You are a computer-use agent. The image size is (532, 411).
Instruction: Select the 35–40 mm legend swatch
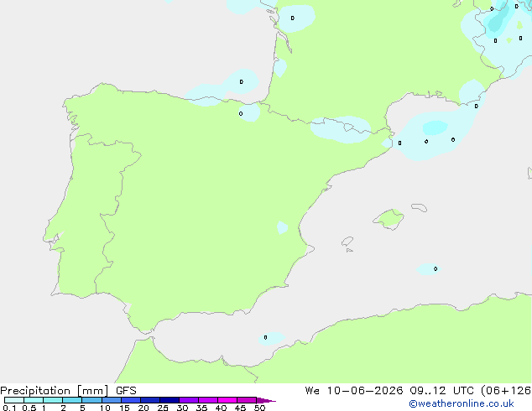[208, 400]
